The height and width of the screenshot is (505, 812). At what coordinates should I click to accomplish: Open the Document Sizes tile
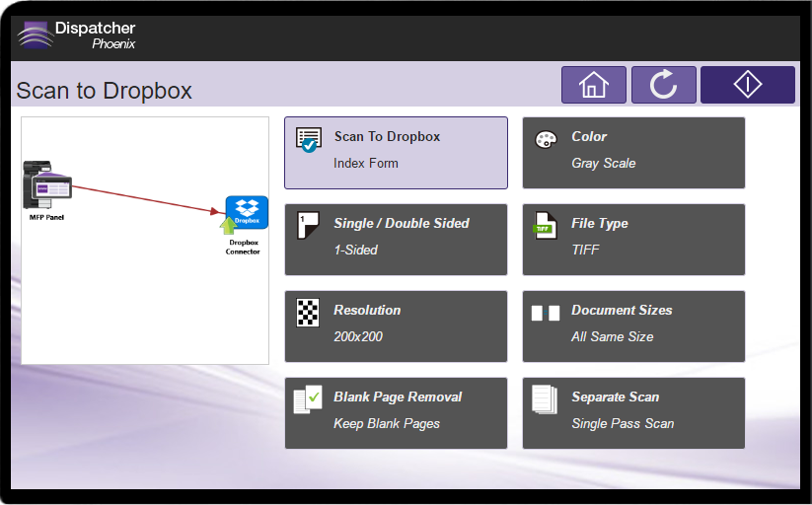click(633, 326)
